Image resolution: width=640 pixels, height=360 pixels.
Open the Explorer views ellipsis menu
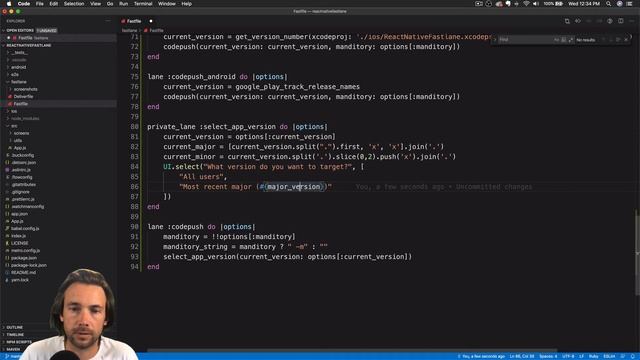coord(108,21)
